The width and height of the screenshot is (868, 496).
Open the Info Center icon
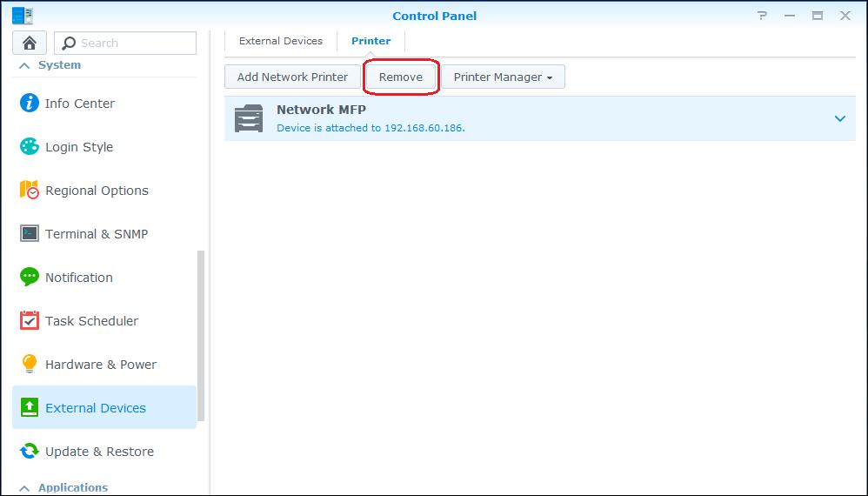[30, 103]
